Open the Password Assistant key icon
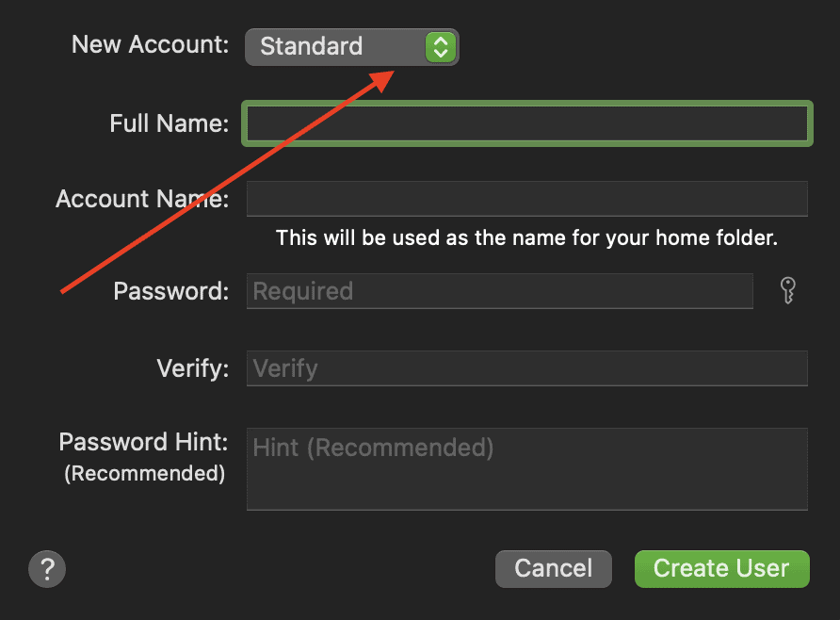The width and height of the screenshot is (840, 620). (789, 291)
